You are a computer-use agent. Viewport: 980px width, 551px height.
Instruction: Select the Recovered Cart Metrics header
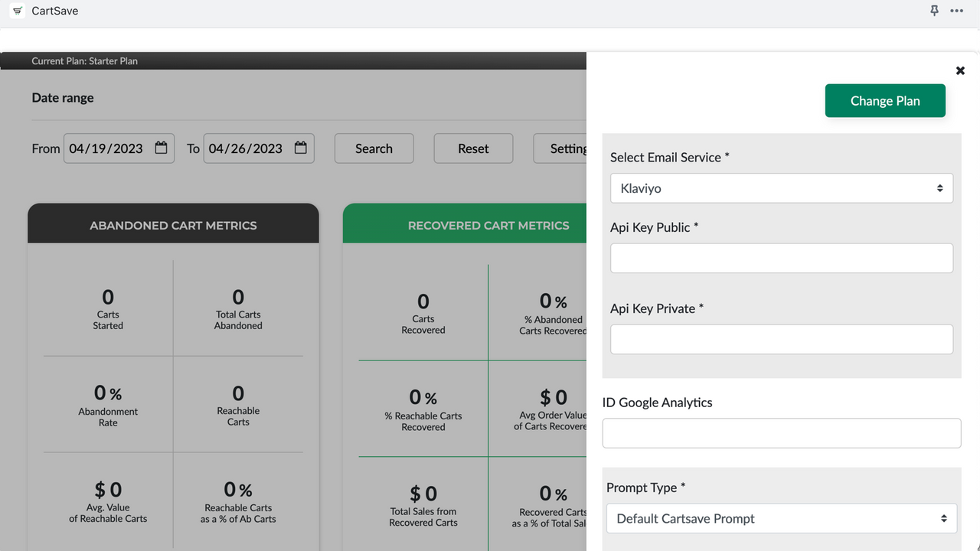[x=487, y=225]
